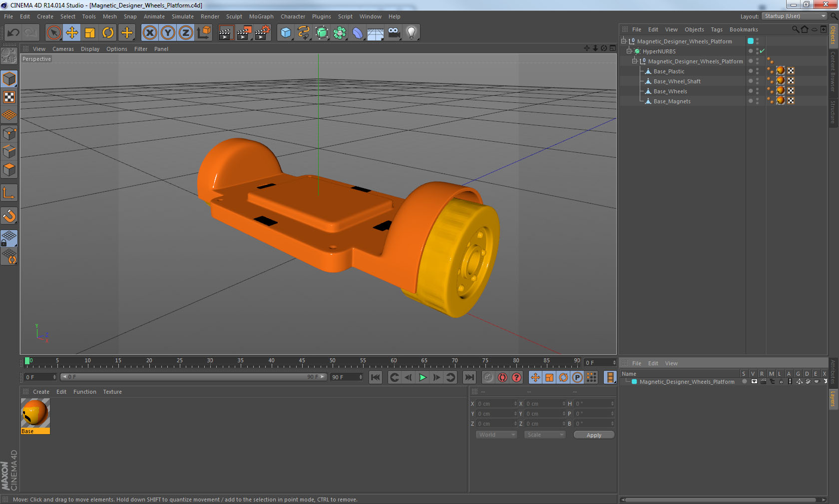Viewport: 839px width, 504px height.
Task: Select Base_Wheel_Shaft object
Action: pyautogui.click(x=677, y=81)
